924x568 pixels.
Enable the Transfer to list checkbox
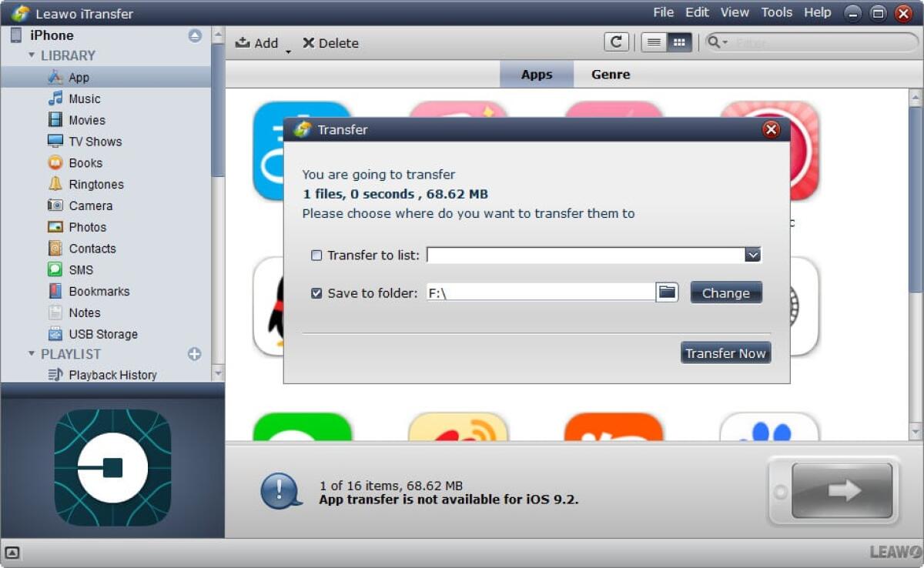point(316,255)
